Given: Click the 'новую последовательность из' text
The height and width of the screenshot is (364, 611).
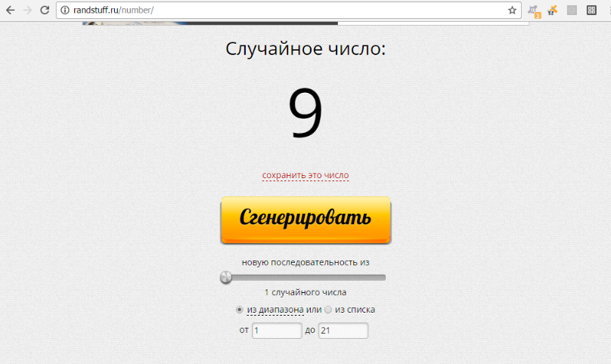Looking at the screenshot, I should point(305,263).
